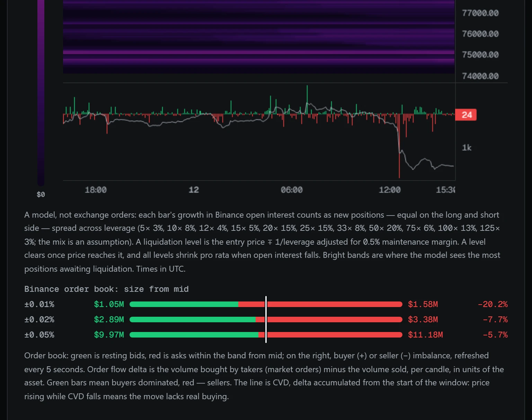Click the 76000.00 price axis label

coord(480,34)
